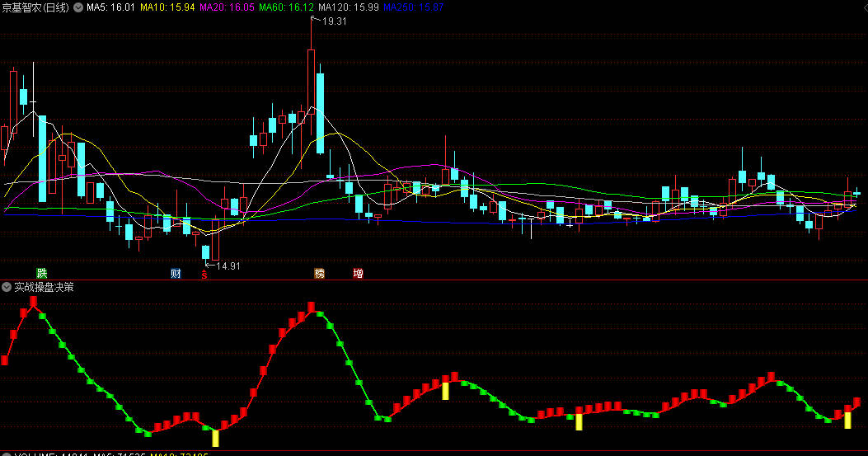Select the blue MA250: 15.87 label
Screen dimensions: 868x456
413,7
